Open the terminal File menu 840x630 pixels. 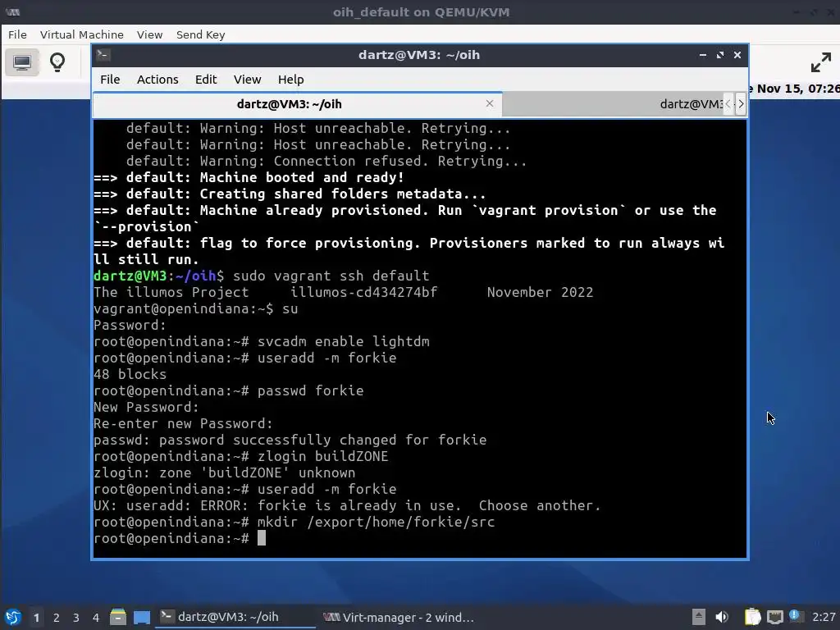[x=110, y=80]
